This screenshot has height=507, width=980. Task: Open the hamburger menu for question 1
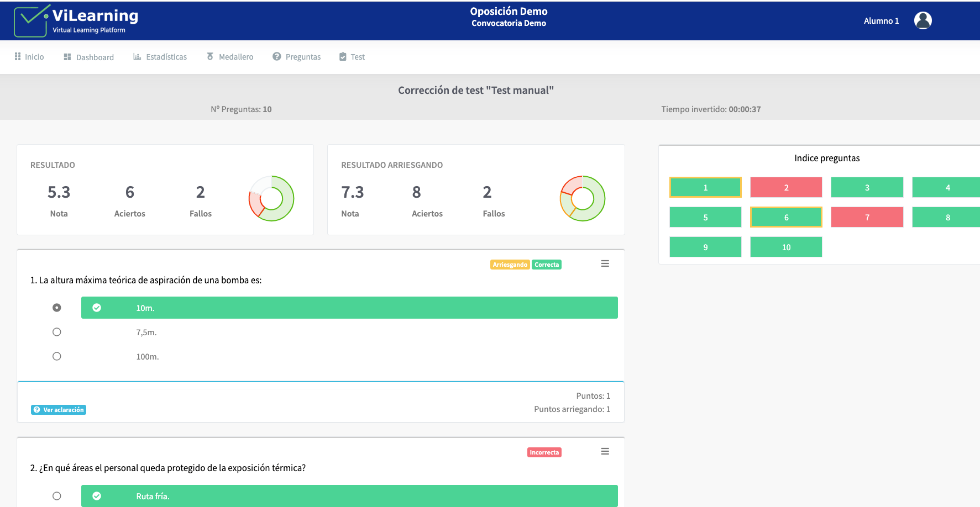coord(605,264)
